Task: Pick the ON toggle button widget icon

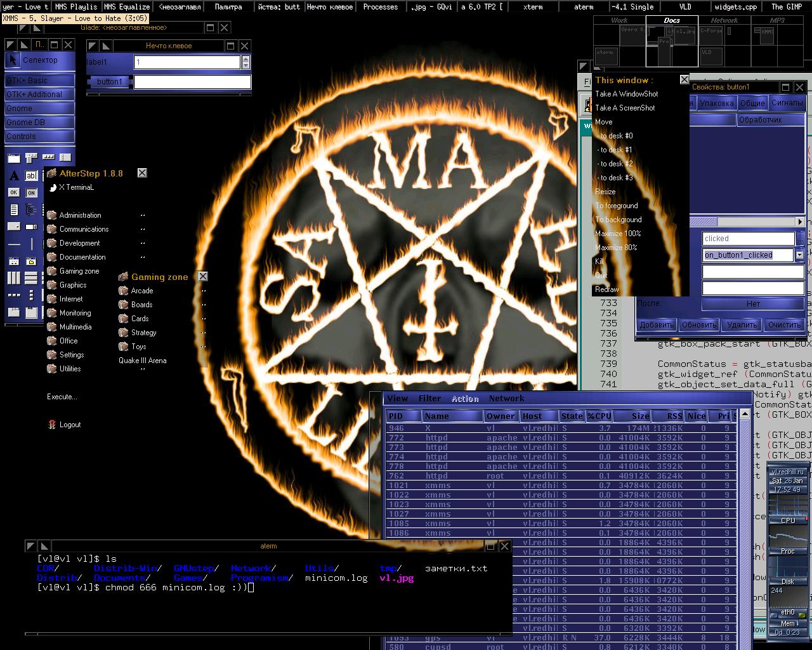Action: (x=31, y=192)
